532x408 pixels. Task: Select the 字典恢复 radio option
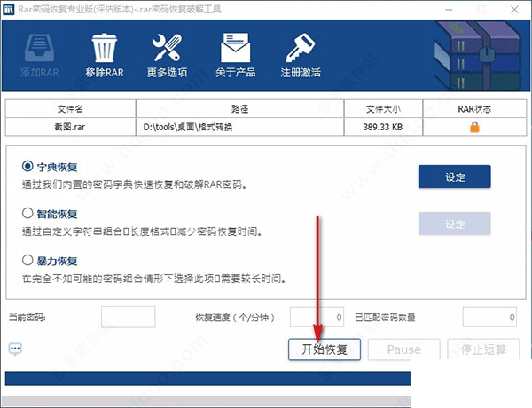pyautogui.click(x=27, y=167)
